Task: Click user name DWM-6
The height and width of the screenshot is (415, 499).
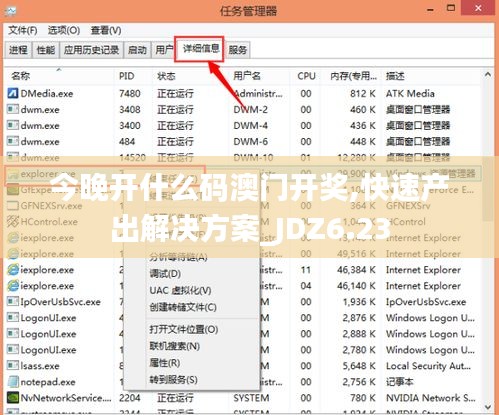Action: 250,142
